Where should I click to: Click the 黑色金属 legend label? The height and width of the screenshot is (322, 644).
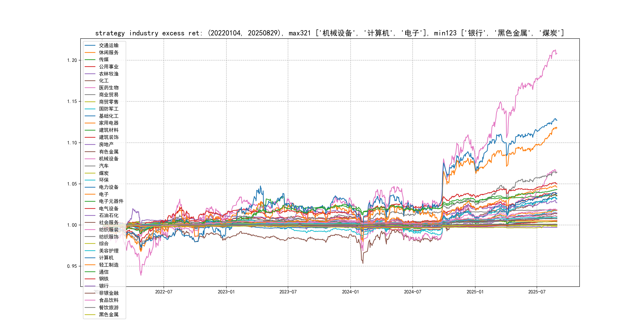click(x=109, y=314)
